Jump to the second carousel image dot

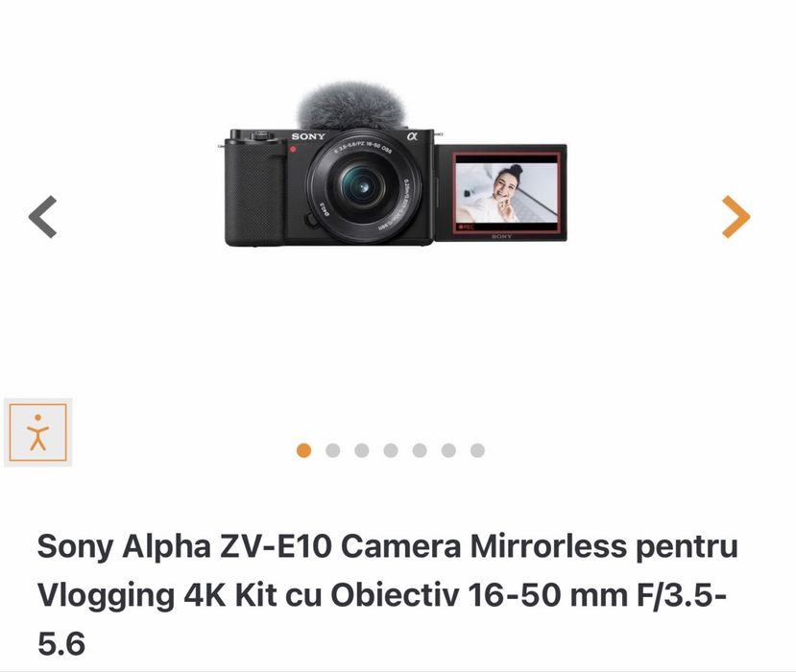tap(332, 450)
